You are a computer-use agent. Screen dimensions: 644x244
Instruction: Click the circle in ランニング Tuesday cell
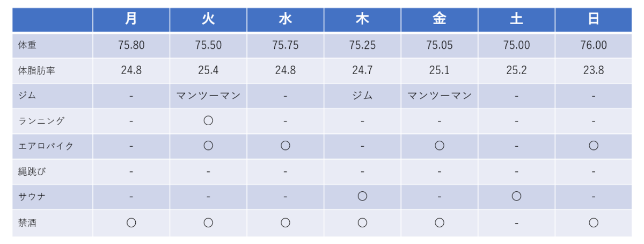click(208, 120)
